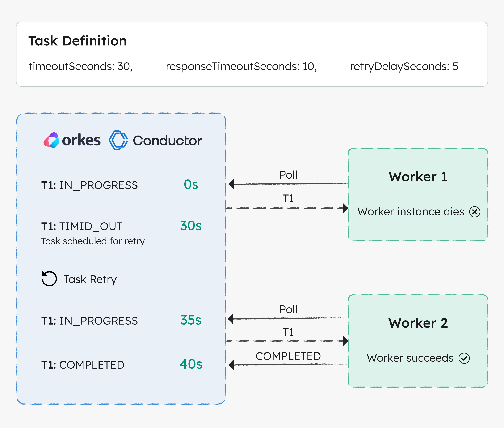Click the Task scheduled for retry text
The image size is (504, 428).
(93, 241)
